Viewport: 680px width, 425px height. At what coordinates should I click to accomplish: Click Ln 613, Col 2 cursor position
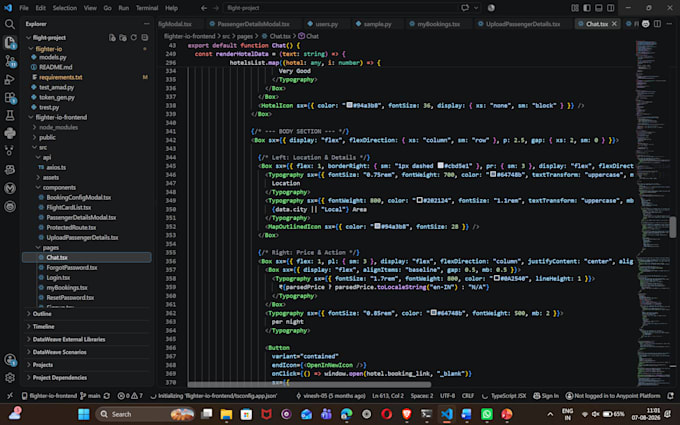point(388,396)
